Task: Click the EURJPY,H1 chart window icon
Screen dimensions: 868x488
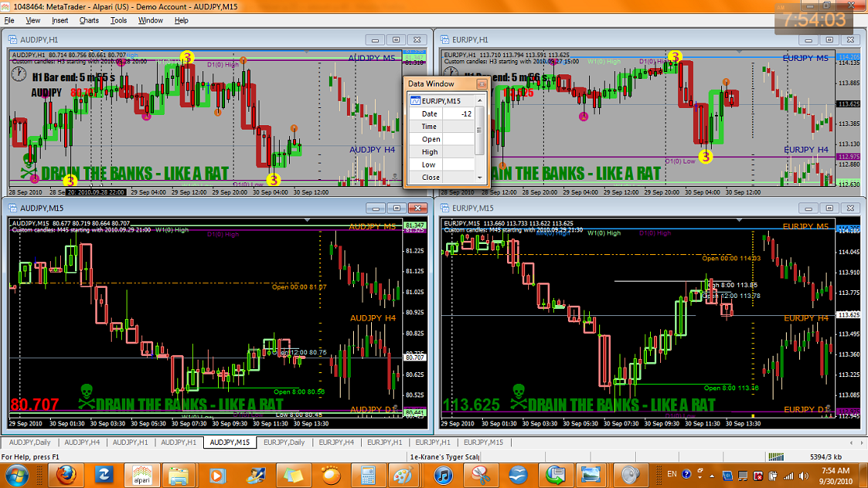Action: pyautogui.click(x=445, y=40)
